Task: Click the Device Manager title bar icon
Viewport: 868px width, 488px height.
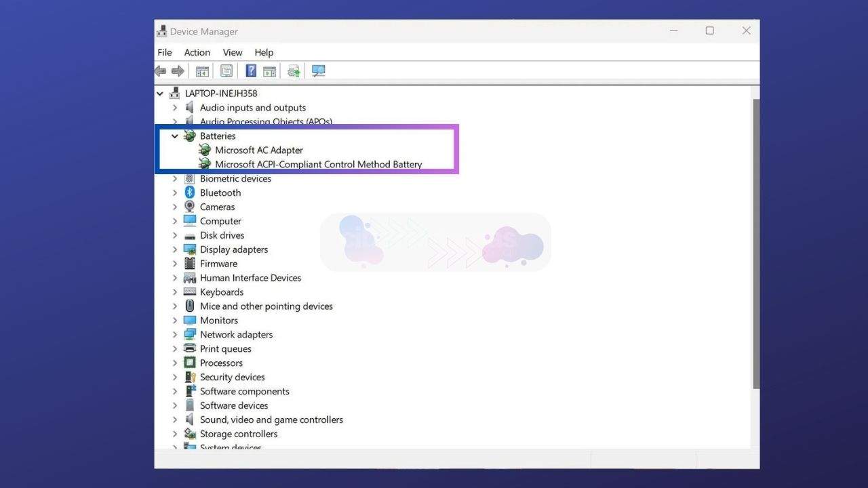Action: 161,31
